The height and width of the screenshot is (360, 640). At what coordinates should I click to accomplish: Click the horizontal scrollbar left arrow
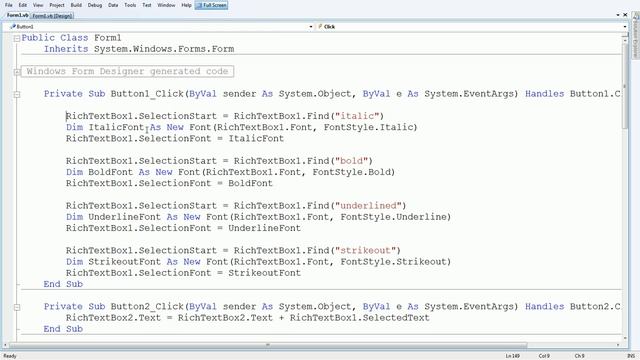5,345
